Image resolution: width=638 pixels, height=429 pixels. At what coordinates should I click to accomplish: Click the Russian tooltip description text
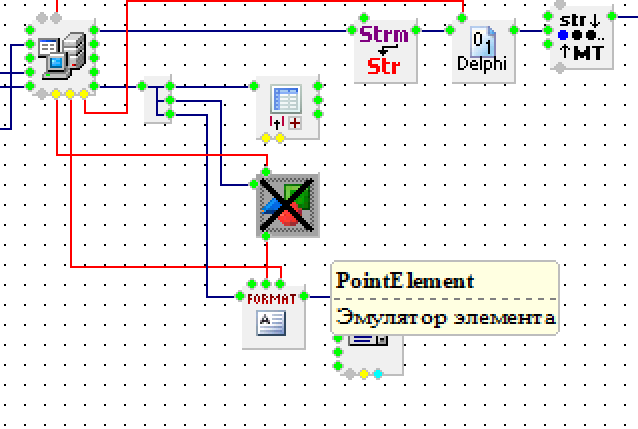click(x=445, y=318)
